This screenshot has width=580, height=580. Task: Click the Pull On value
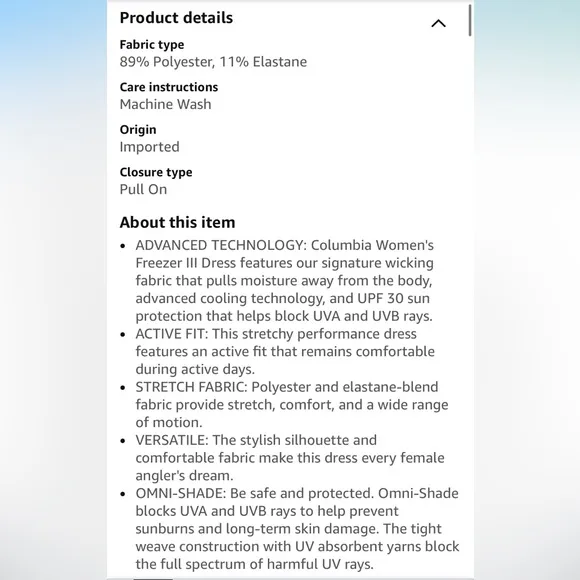click(x=143, y=189)
